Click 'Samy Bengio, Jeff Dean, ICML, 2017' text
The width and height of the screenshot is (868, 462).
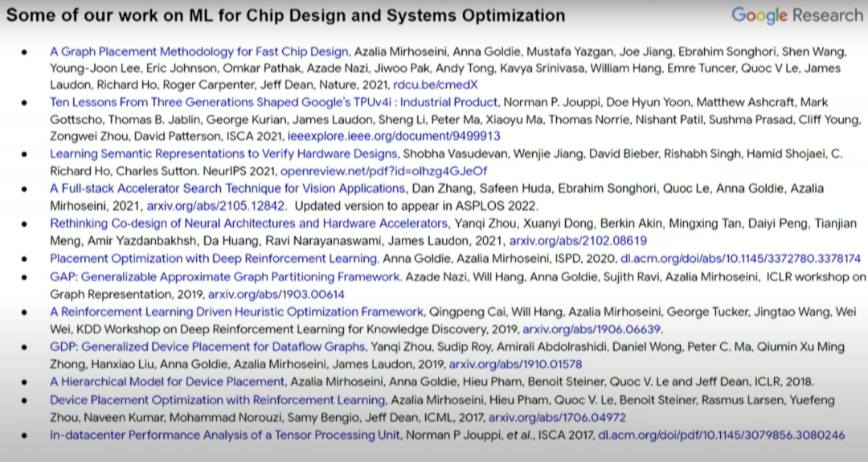pos(386,418)
